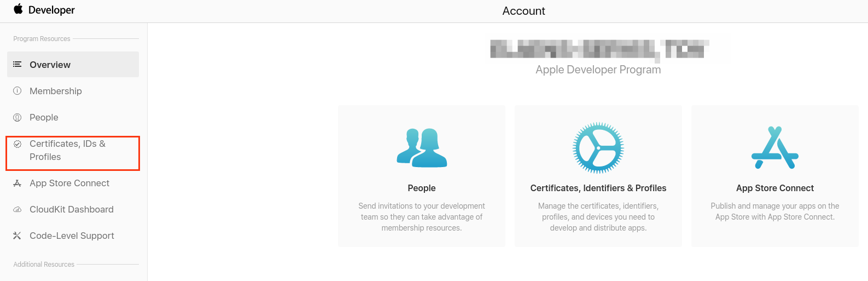This screenshot has height=281, width=868.
Task: Open the People card title
Action: (422, 188)
